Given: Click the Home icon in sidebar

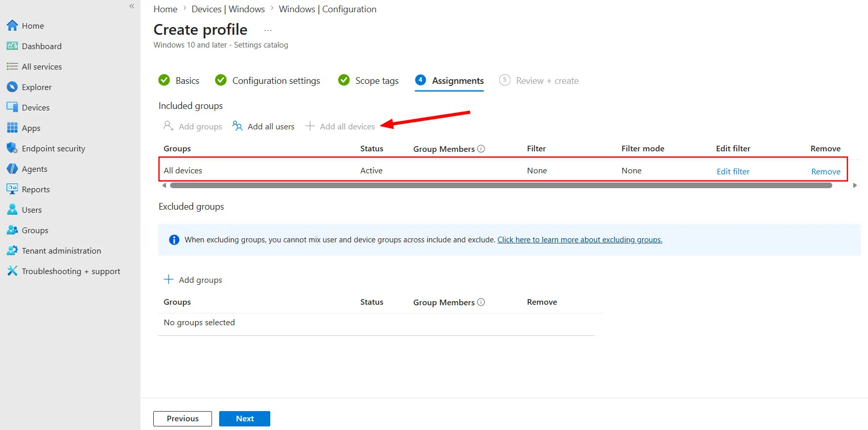Looking at the screenshot, I should (x=12, y=26).
